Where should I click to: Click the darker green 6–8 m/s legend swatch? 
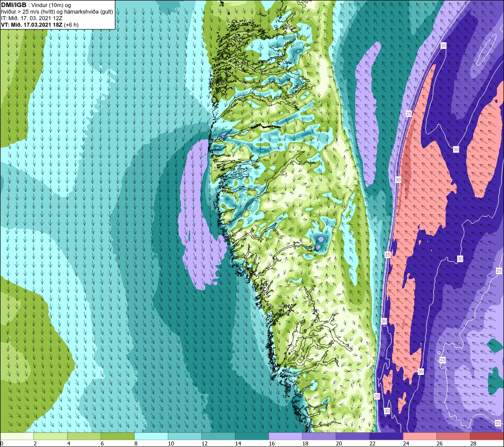pyautogui.click(x=117, y=436)
